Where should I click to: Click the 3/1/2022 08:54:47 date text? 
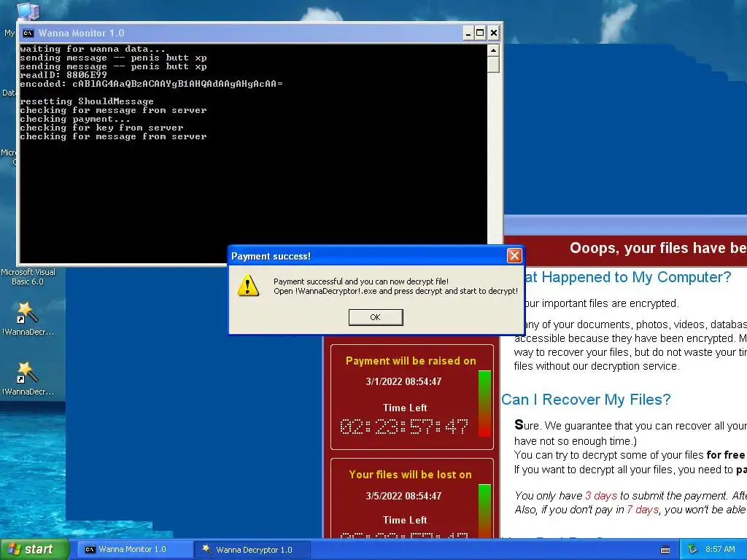[x=403, y=381]
